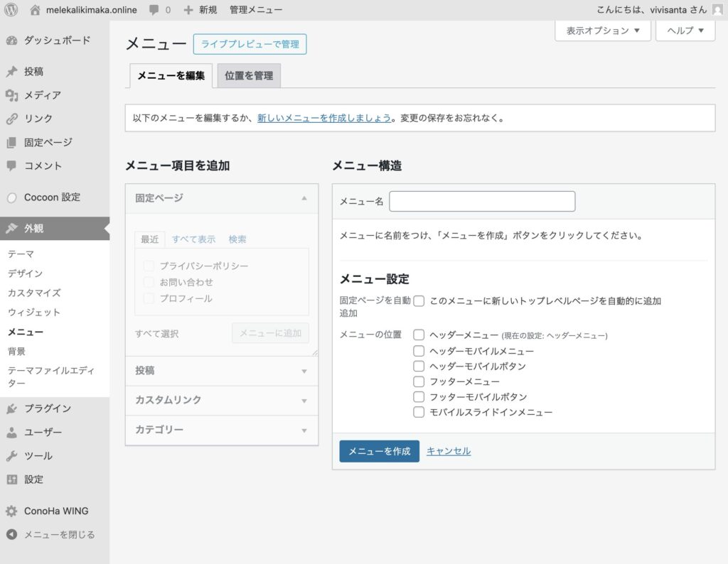Click the メニュー名 text field
Viewport: 728px width, 564px height.
pos(482,202)
